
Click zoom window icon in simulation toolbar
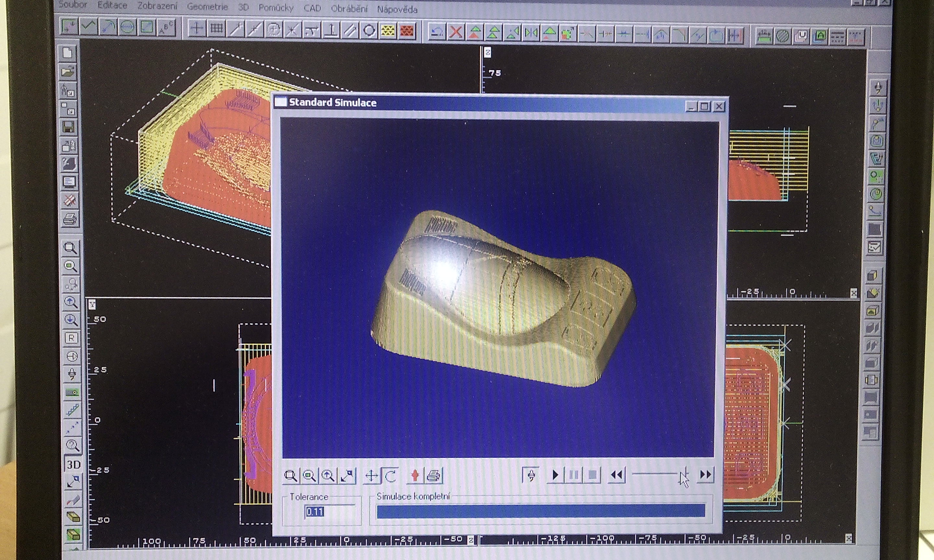point(290,476)
